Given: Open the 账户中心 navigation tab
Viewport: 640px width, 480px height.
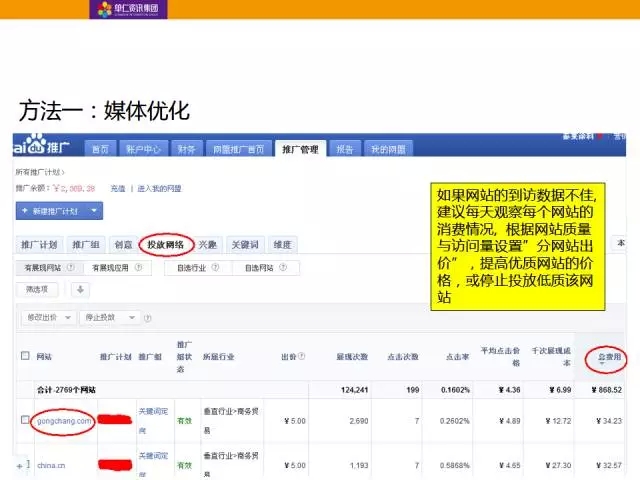Looking at the screenshot, I should click(x=143, y=149).
